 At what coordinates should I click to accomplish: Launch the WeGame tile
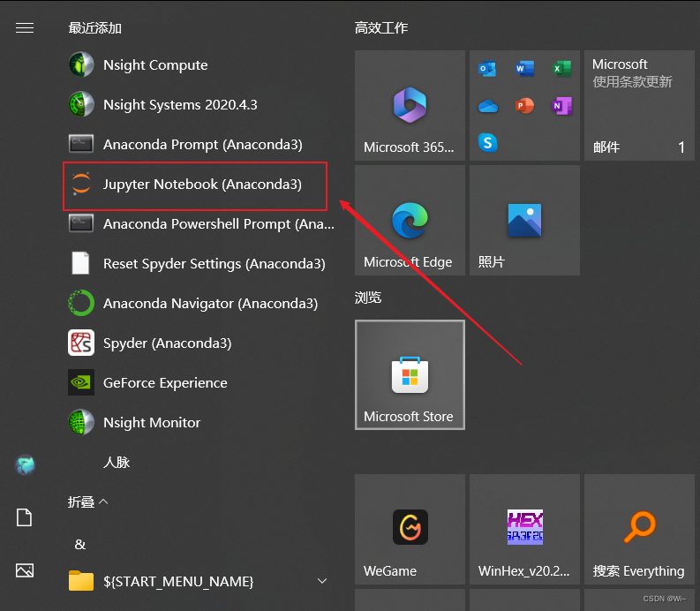pyautogui.click(x=410, y=529)
